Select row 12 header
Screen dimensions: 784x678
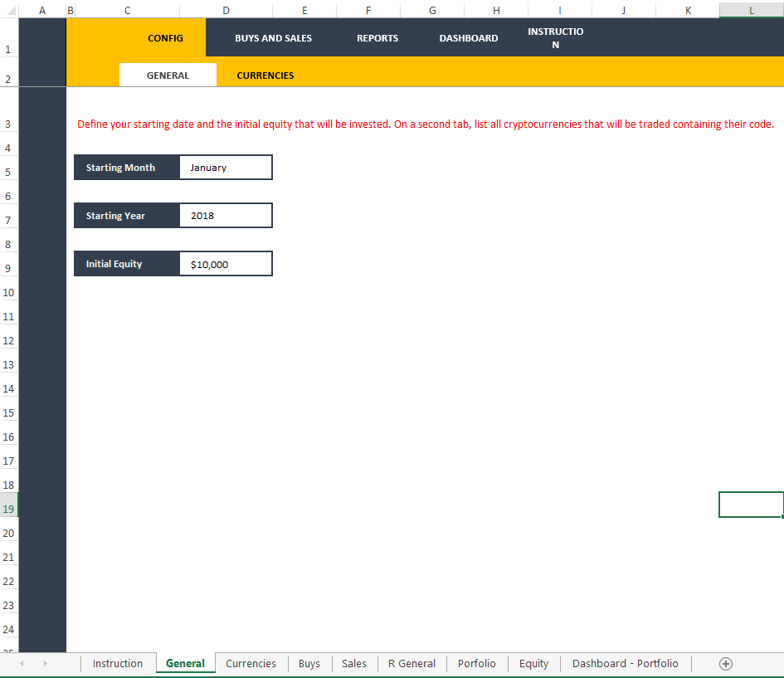click(9, 336)
